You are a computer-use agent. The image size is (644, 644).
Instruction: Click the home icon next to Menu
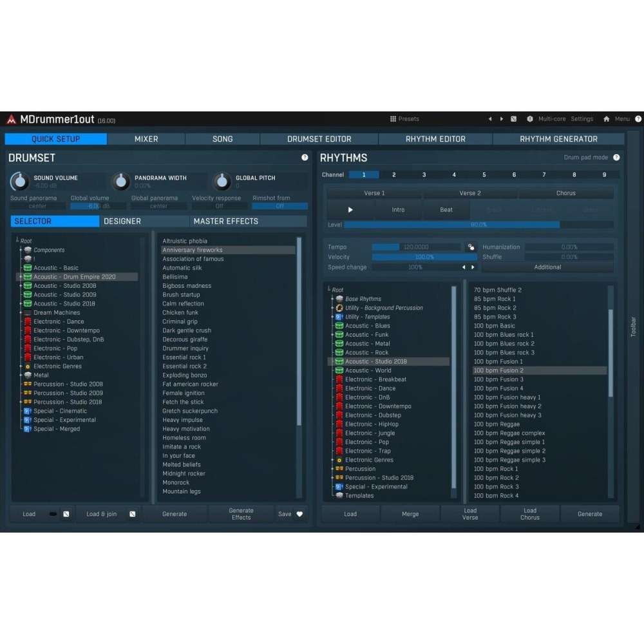(606, 119)
